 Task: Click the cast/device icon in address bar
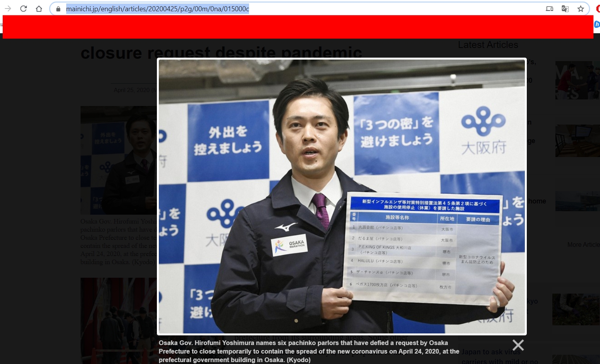(x=549, y=9)
